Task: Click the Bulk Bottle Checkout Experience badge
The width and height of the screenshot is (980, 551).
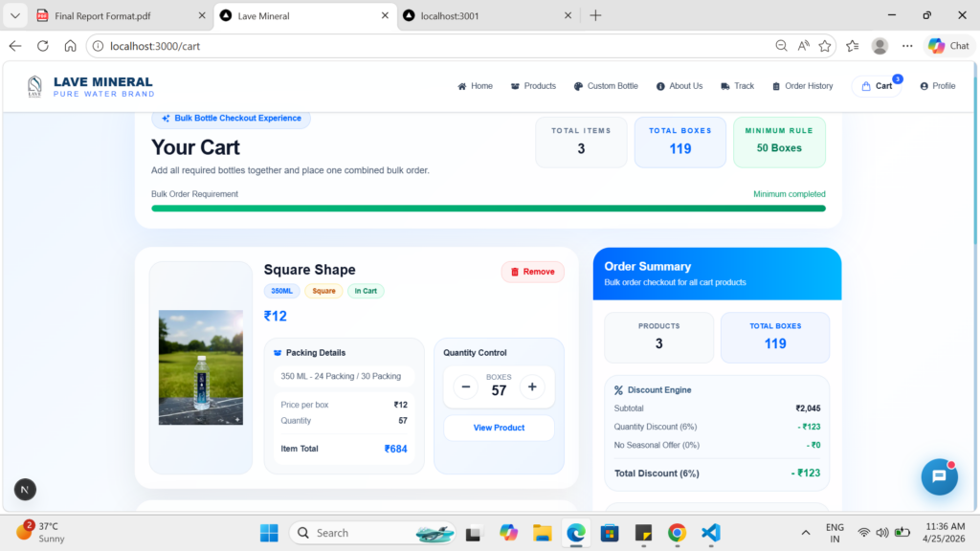Action: point(232,118)
